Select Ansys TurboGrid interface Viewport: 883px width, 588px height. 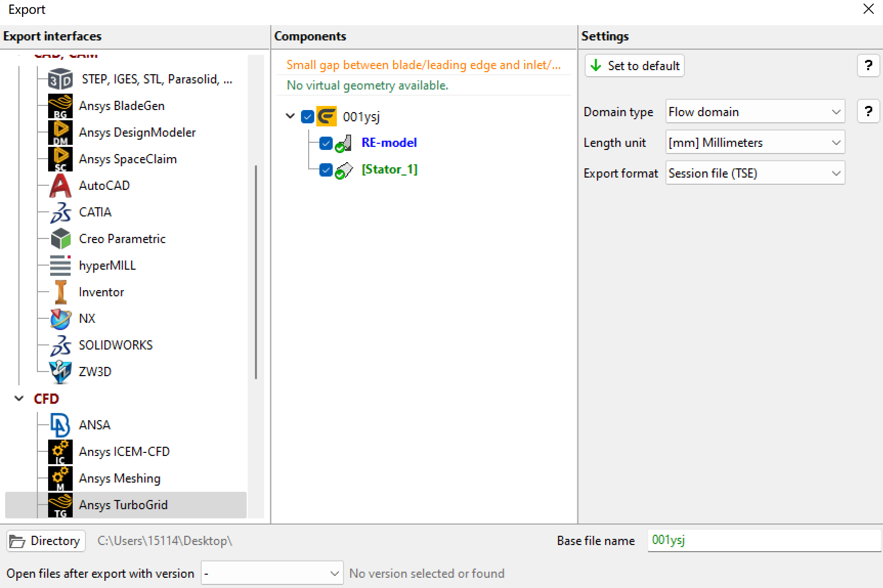pyautogui.click(x=123, y=505)
